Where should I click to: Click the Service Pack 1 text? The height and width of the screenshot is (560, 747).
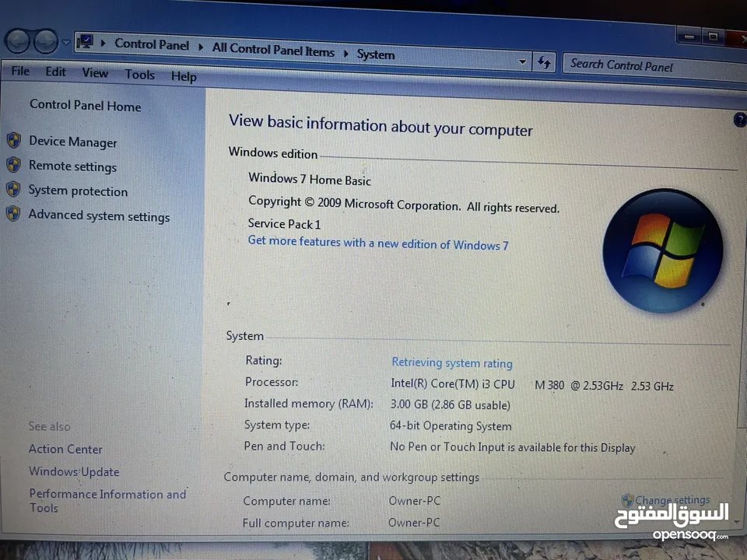tap(284, 224)
